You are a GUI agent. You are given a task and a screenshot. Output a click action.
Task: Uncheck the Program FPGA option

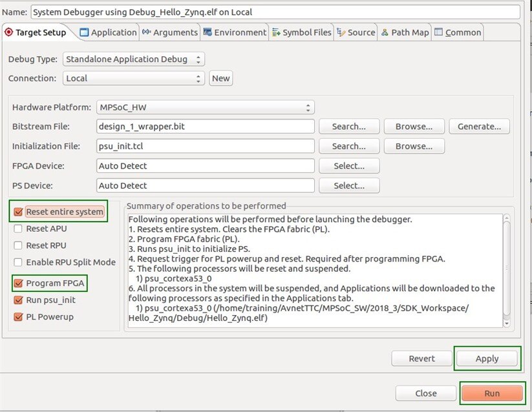pos(18,283)
